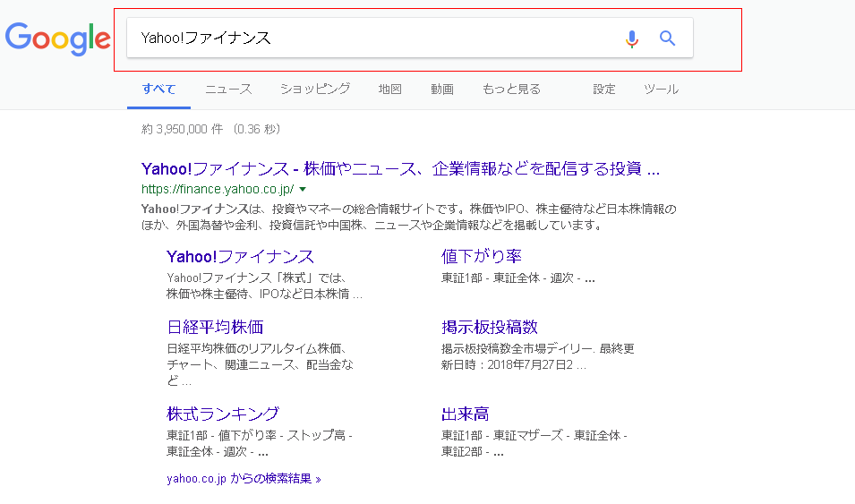The height and width of the screenshot is (504, 855).
Task: Switch to the 地図 tab
Action: [390, 89]
